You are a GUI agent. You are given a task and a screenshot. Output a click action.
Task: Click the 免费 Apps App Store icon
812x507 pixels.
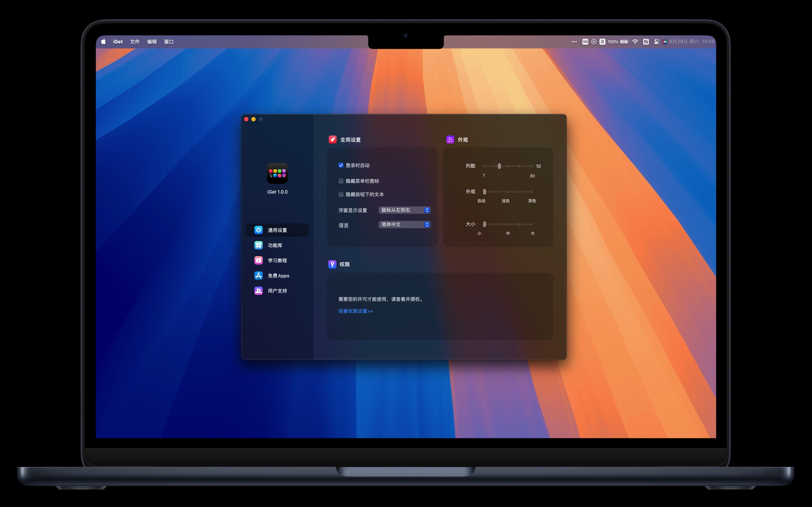258,276
